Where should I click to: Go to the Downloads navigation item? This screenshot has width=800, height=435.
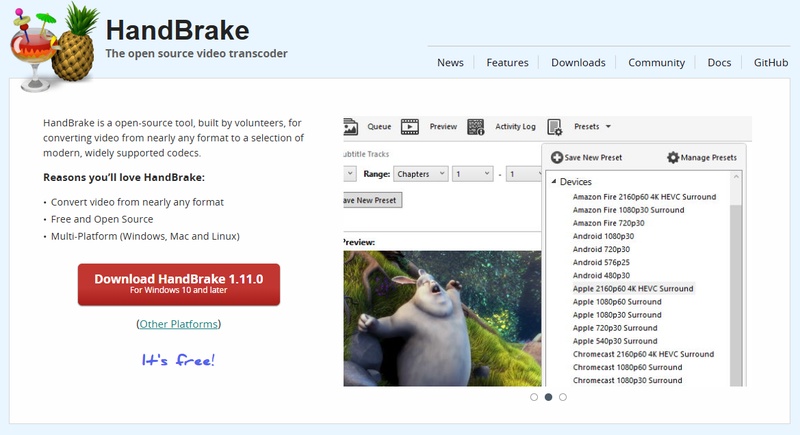(578, 62)
